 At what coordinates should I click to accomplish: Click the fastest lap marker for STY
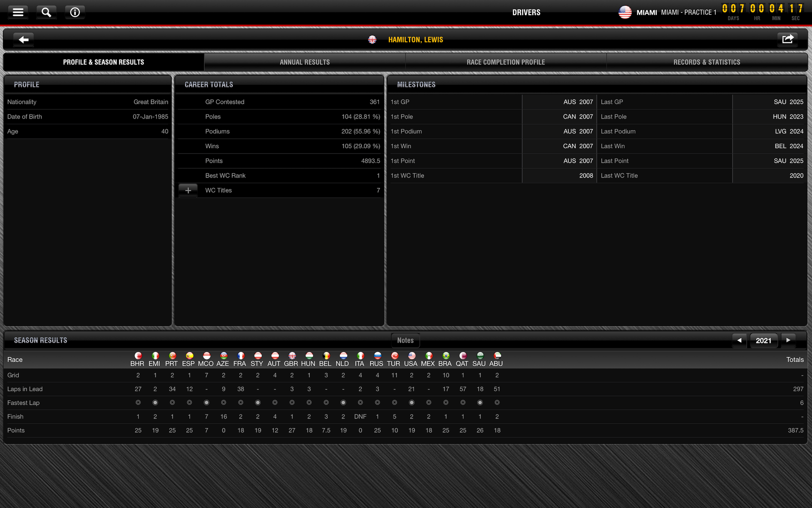(258, 402)
